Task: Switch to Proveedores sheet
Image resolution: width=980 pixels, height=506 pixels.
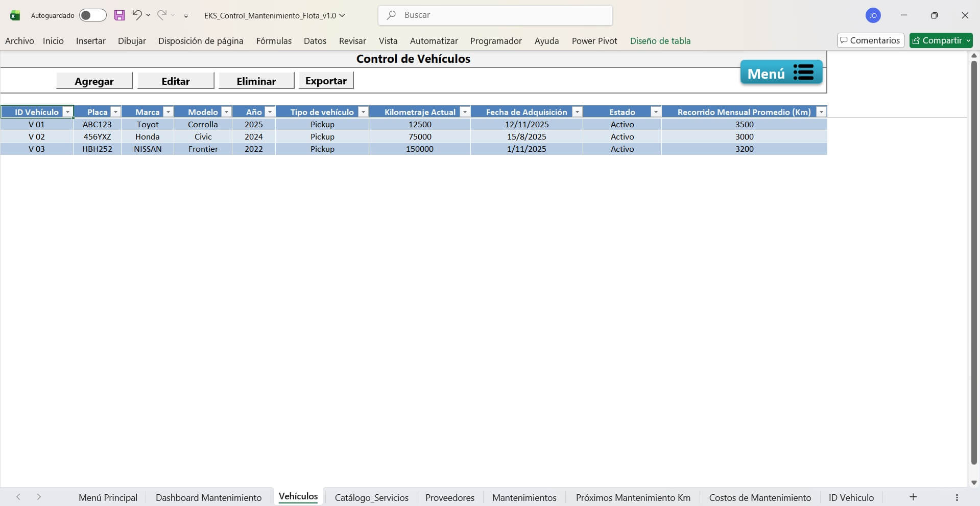Action: pos(450,497)
